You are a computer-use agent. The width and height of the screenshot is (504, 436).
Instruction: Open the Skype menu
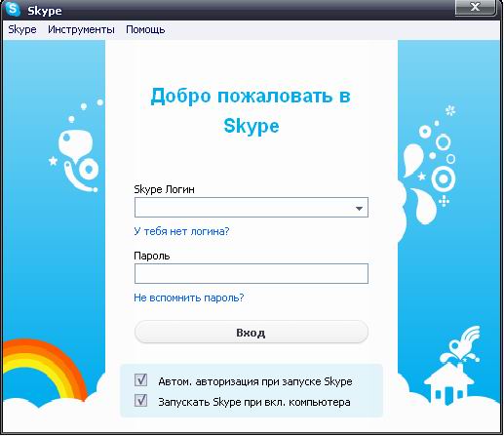pos(22,29)
